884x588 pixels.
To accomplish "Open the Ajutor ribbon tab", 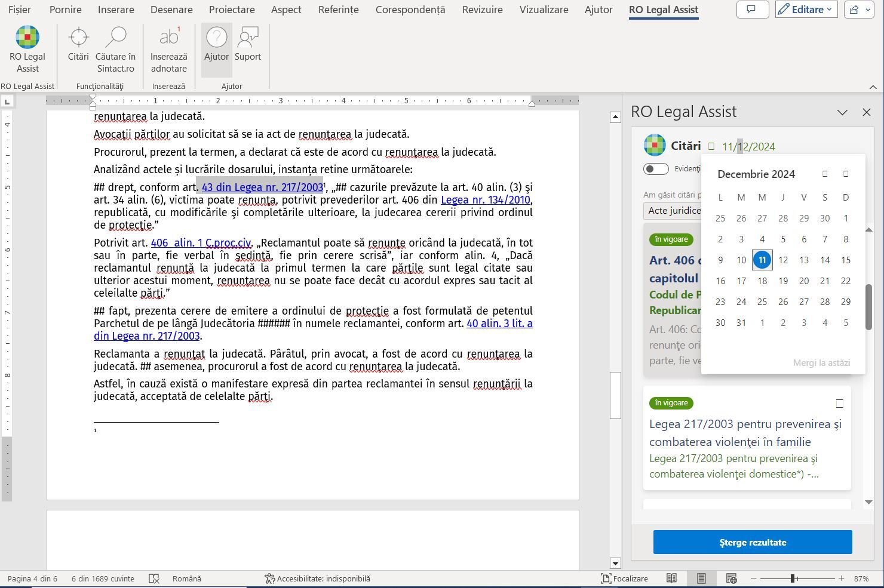I will click(x=598, y=10).
